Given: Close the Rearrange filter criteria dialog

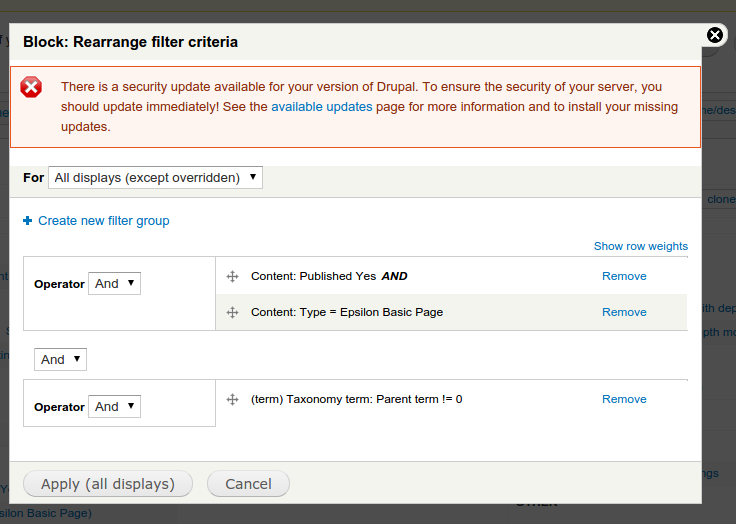Looking at the screenshot, I should click(x=714, y=35).
